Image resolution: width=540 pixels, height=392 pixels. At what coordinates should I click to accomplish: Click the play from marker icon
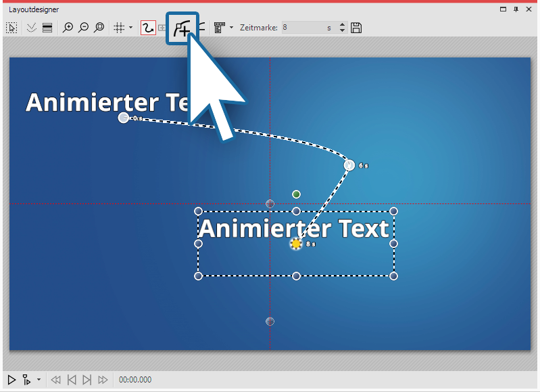tap(27, 380)
